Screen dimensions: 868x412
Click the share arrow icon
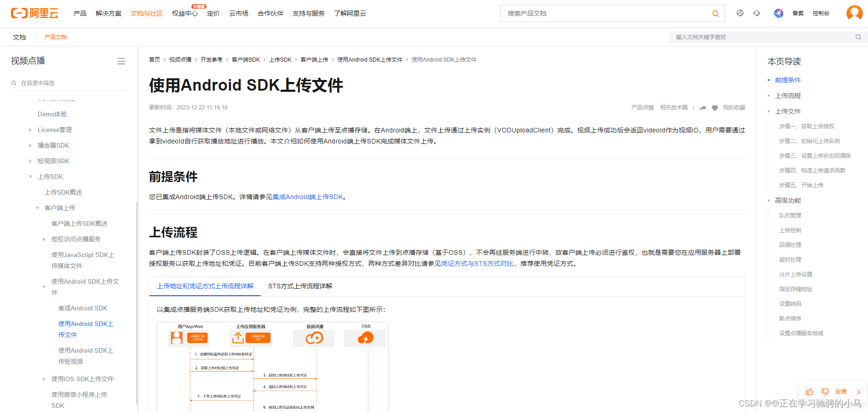point(703,108)
